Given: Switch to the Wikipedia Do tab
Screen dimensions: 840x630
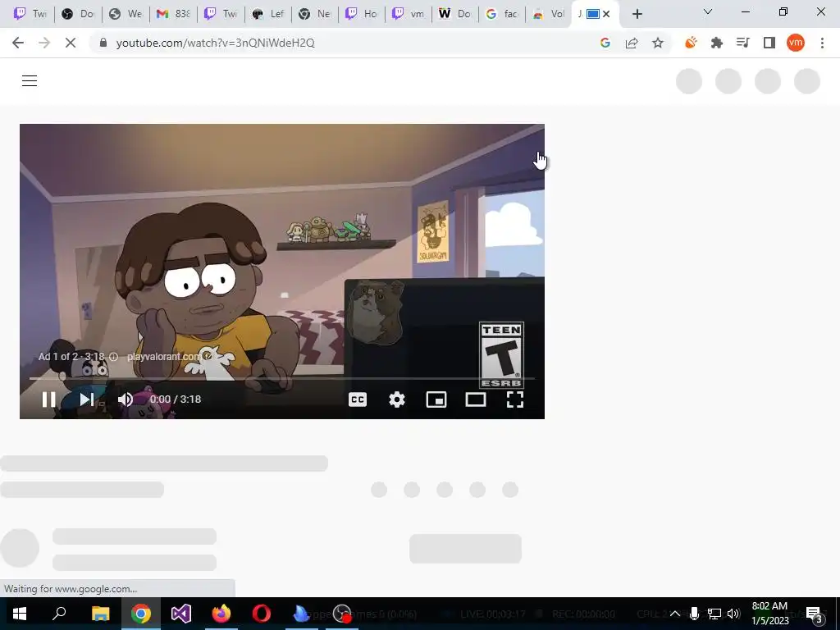Looking at the screenshot, I should (454, 13).
